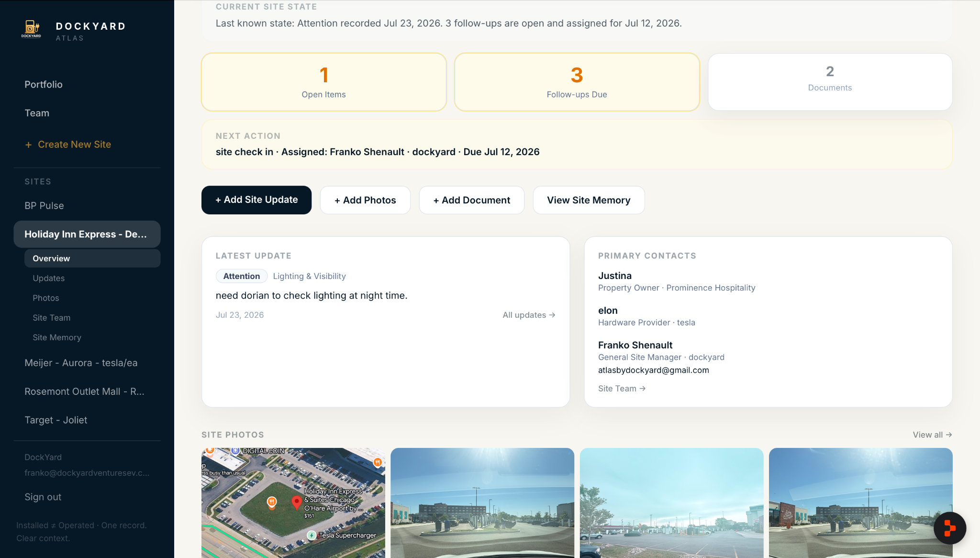The image size is (980, 558).
Task: Select Meijer - Aurora - tesla/ea site
Action: tap(81, 363)
